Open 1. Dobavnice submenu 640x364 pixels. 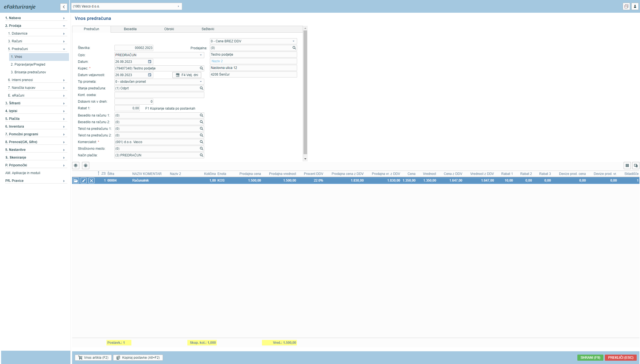tap(37, 33)
